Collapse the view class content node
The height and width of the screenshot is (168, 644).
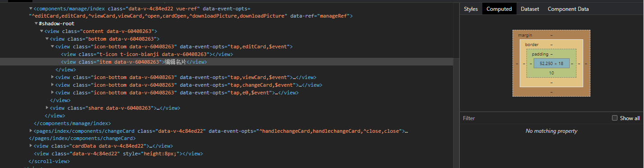pyautogui.click(x=41, y=31)
